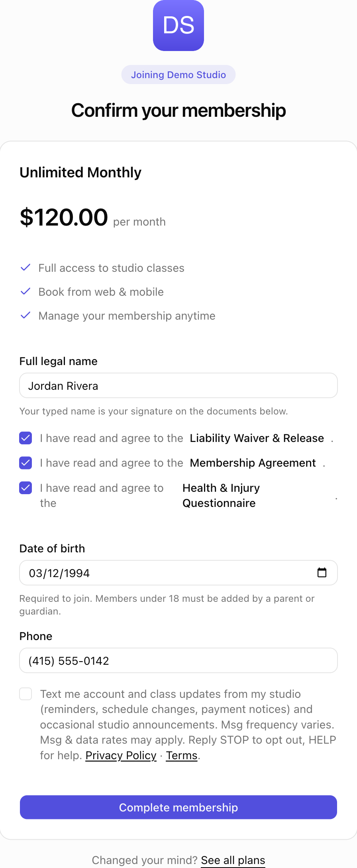Screen dimensions: 357x868
Task: Click checkmark icon beside Full access feature
Action: pos(25,267)
